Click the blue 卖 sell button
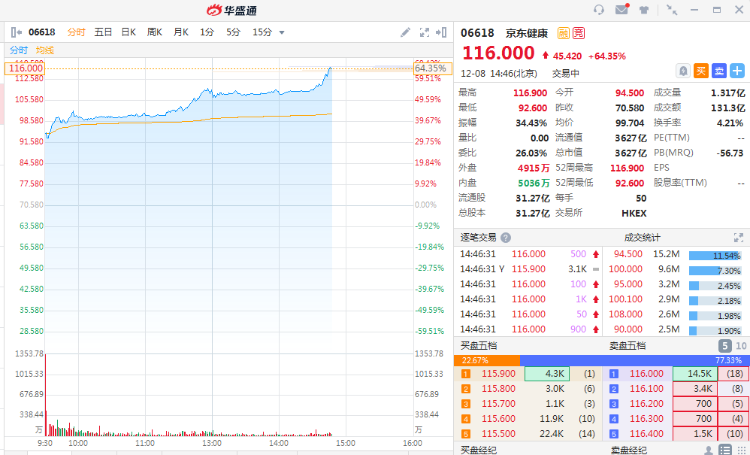Viewport: 750px width, 455px height. click(x=719, y=70)
